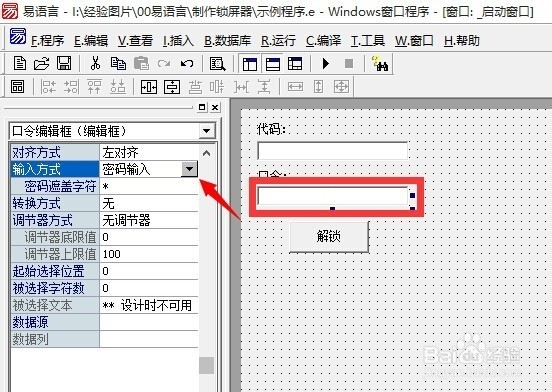Click the vertical center align icon
The width and height of the screenshot is (552, 392).
click(218, 87)
